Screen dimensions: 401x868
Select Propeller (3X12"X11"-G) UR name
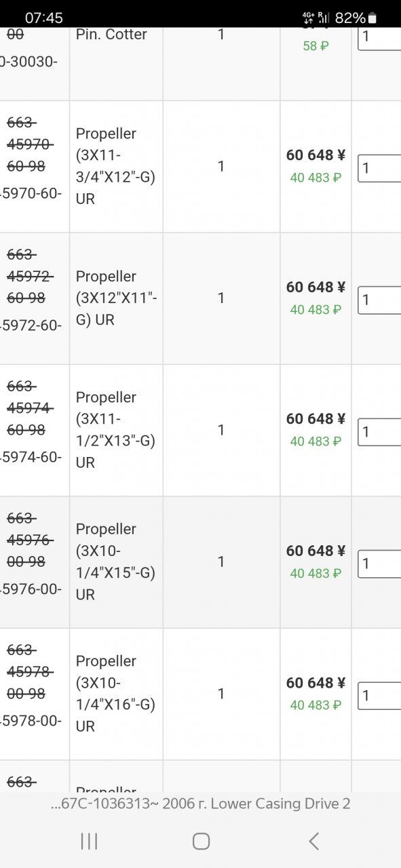tap(115, 298)
